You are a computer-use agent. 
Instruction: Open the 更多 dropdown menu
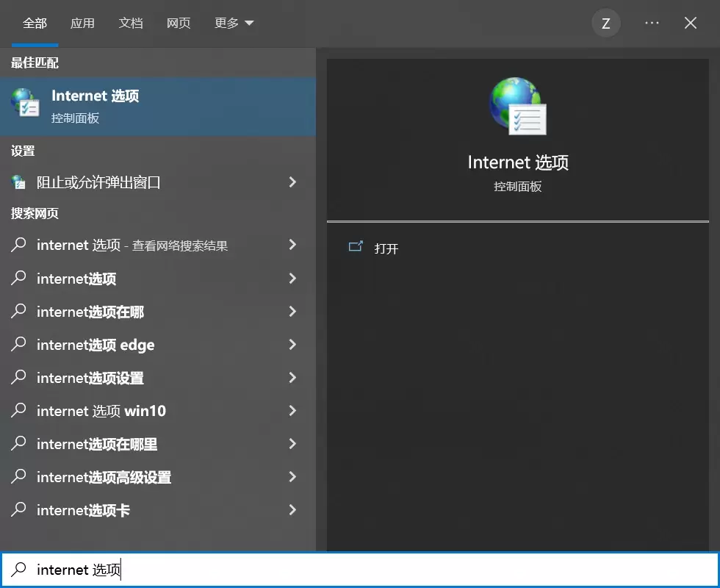(x=234, y=23)
